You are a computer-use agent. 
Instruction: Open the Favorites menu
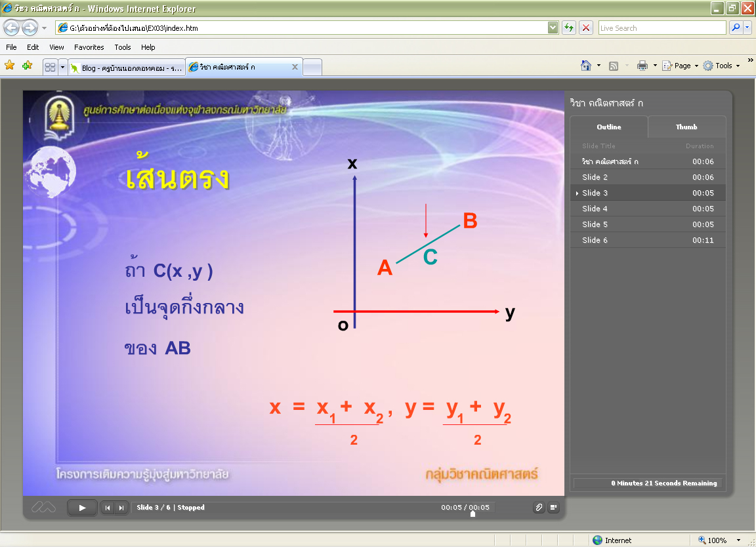tap(89, 47)
